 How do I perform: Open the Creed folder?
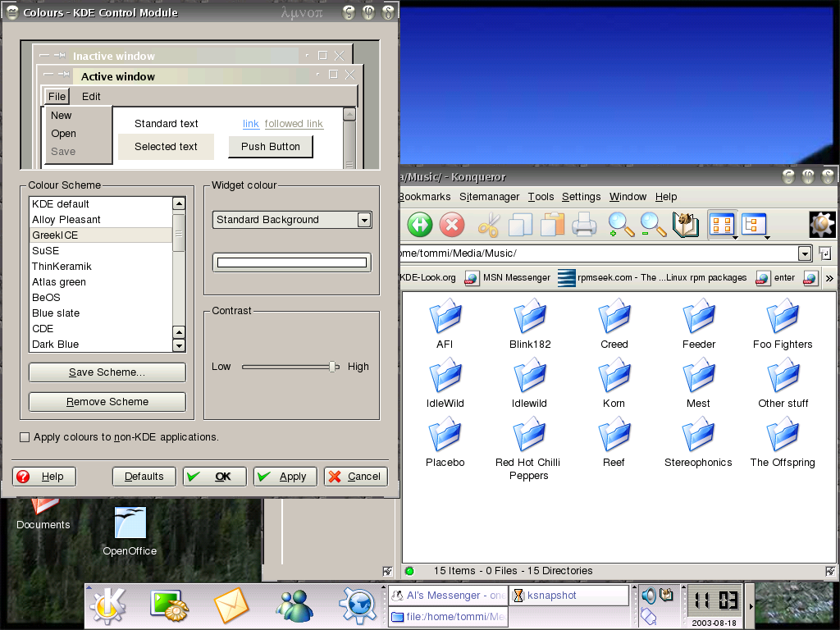tap(614, 324)
